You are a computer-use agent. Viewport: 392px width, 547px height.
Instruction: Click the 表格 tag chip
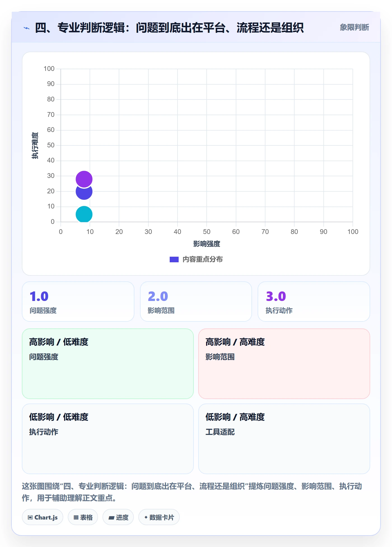coord(83,517)
